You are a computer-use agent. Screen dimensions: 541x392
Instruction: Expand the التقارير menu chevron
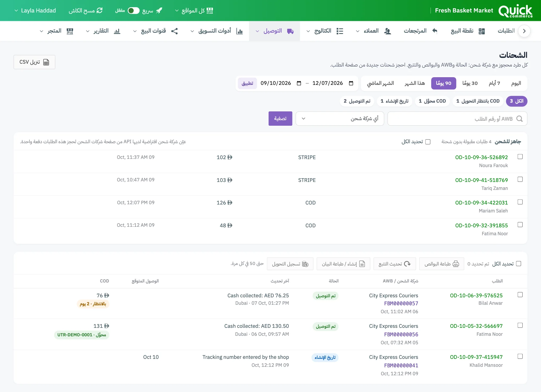88,31
